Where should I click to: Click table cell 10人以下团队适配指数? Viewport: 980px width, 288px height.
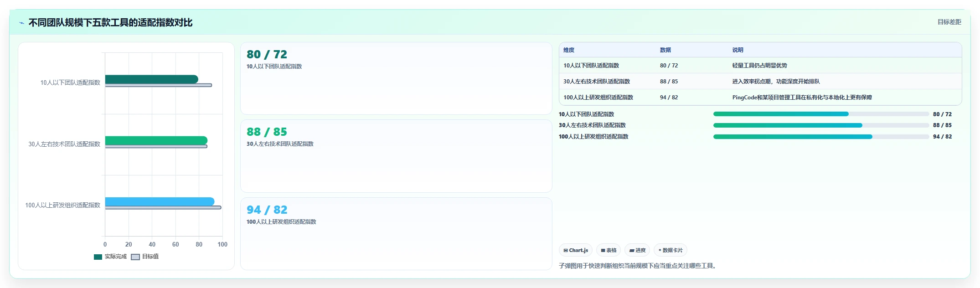[591, 66]
